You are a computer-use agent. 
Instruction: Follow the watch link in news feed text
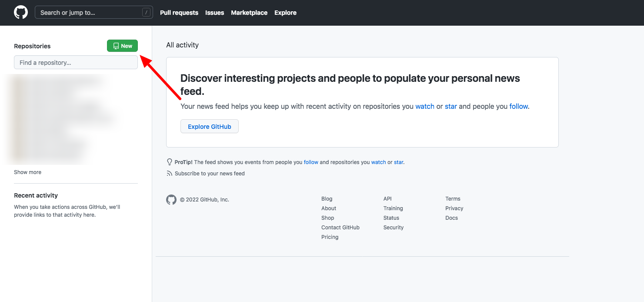(425, 106)
